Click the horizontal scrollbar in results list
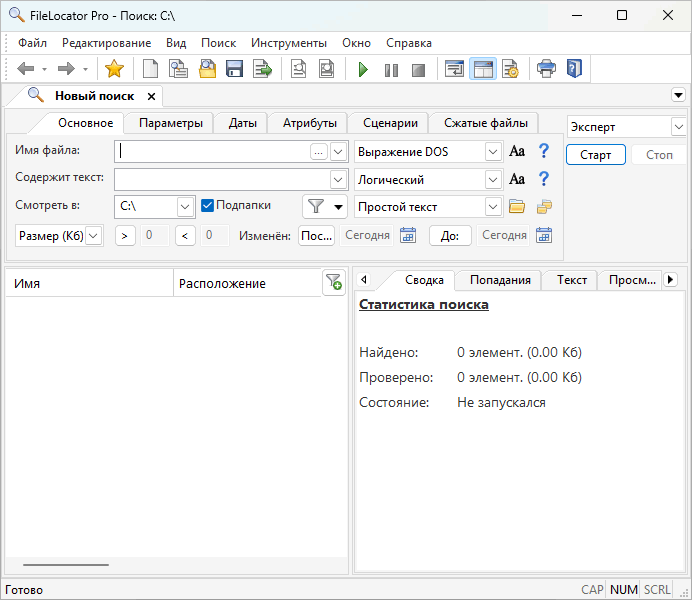The image size is (692, 600). coord(66,565)
